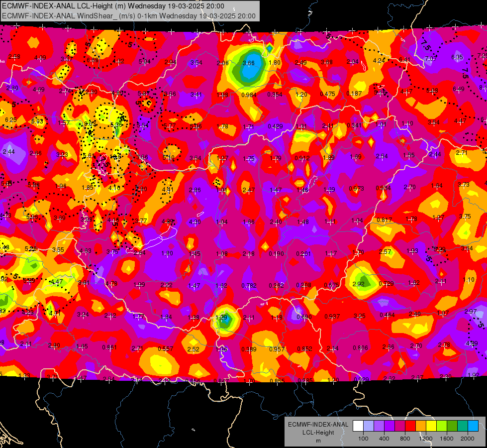The height and width of the screenshot is (448, 487).
Task: Click the wind shear value '0.934'
Action: click(383, 188)
